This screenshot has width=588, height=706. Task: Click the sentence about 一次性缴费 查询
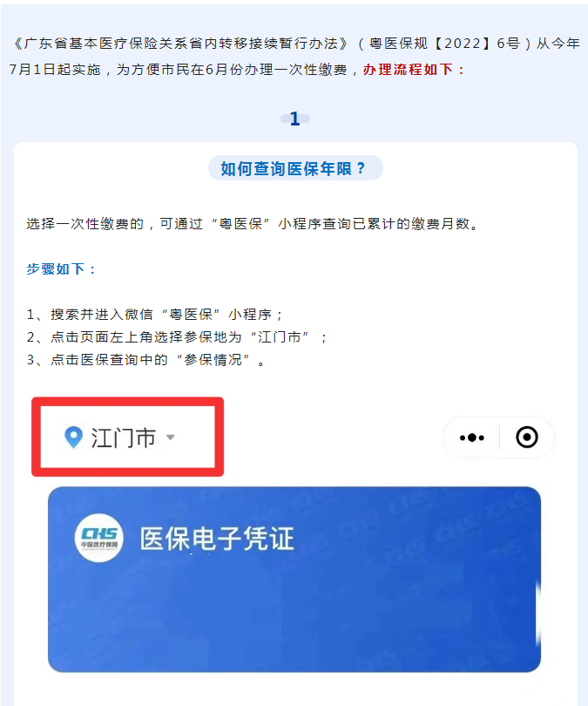tap(253, 224)
